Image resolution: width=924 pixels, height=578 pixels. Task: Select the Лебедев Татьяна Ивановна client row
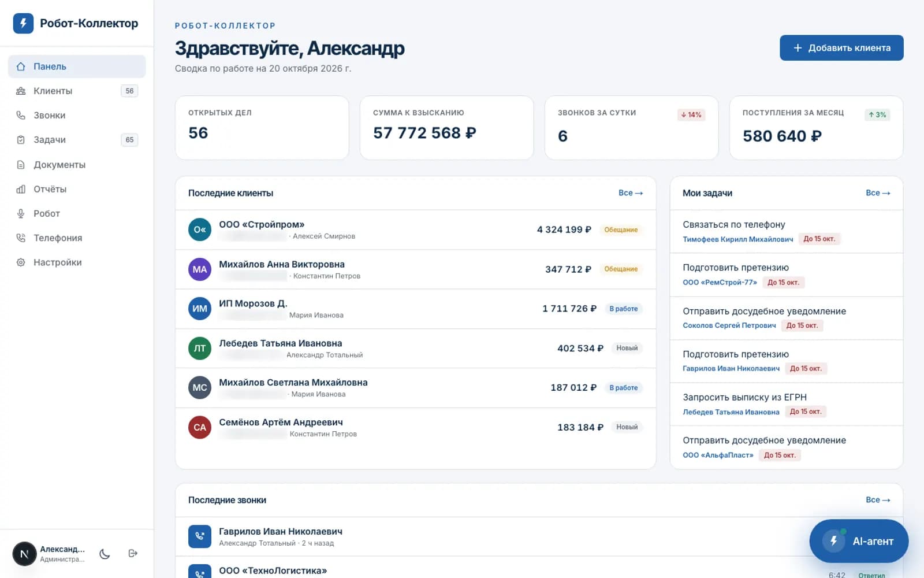416,349
